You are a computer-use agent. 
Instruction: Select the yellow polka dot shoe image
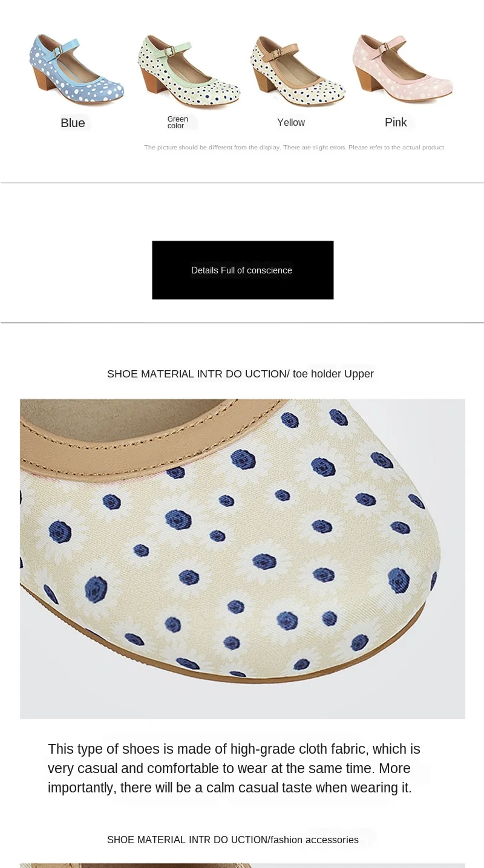(298, 70)
